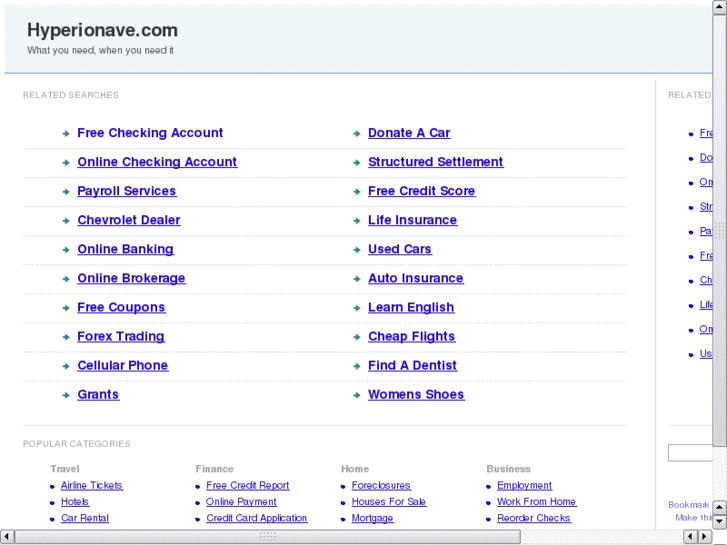Open the Free Checking Account link
Screen dimensions: 727x545
(150, 133)
